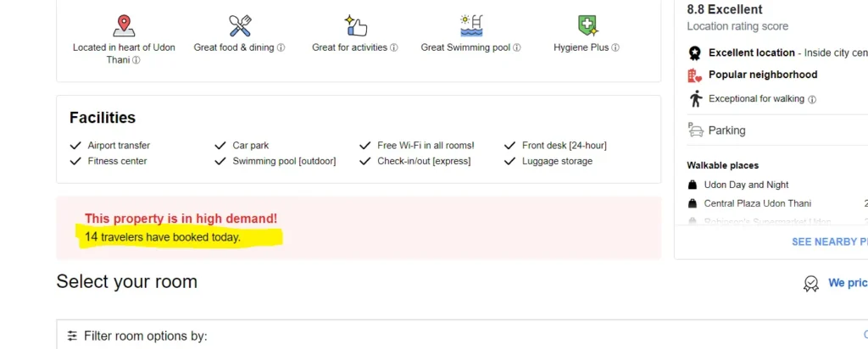Click the thumbs-up activities icon
868x349 pixels.
(x=355, y=25)
